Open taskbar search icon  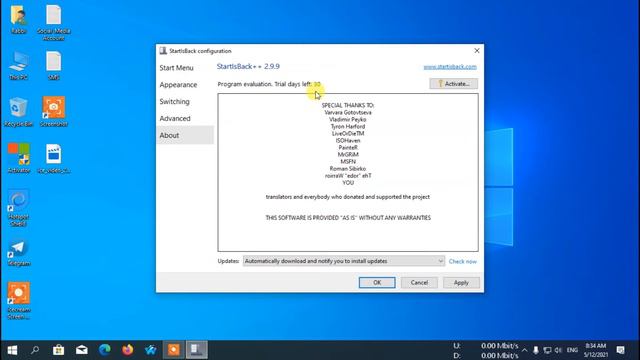pos(35,350)
